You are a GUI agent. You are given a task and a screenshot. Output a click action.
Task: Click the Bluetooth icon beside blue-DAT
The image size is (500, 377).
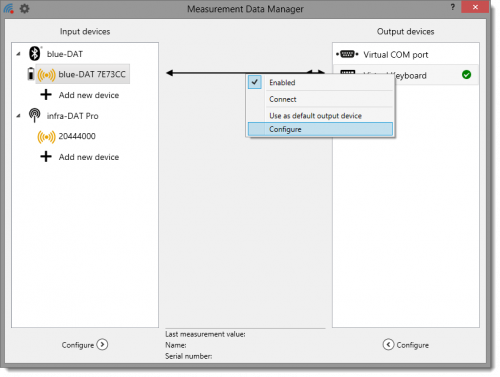(35, 53)
